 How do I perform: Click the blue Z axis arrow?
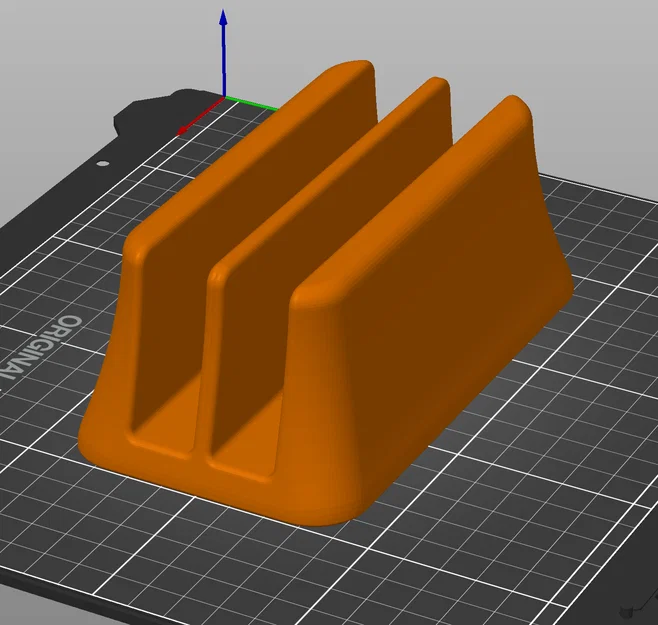click(224, 55)
